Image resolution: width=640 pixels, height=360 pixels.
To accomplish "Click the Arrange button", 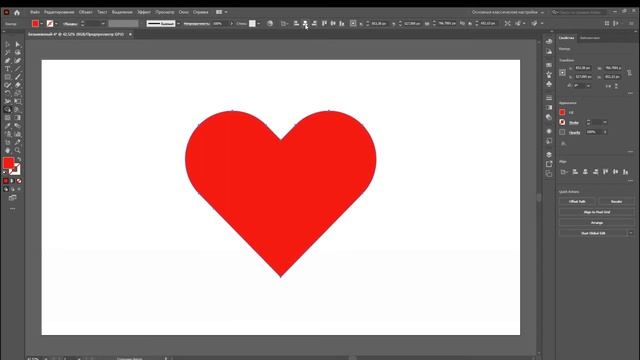I will click(x=596, y=222).
